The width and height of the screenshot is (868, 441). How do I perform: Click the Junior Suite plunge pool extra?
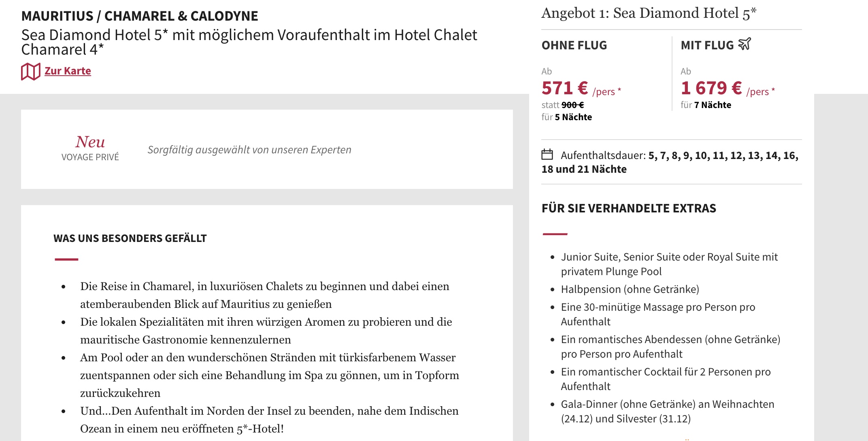[669, 264]
